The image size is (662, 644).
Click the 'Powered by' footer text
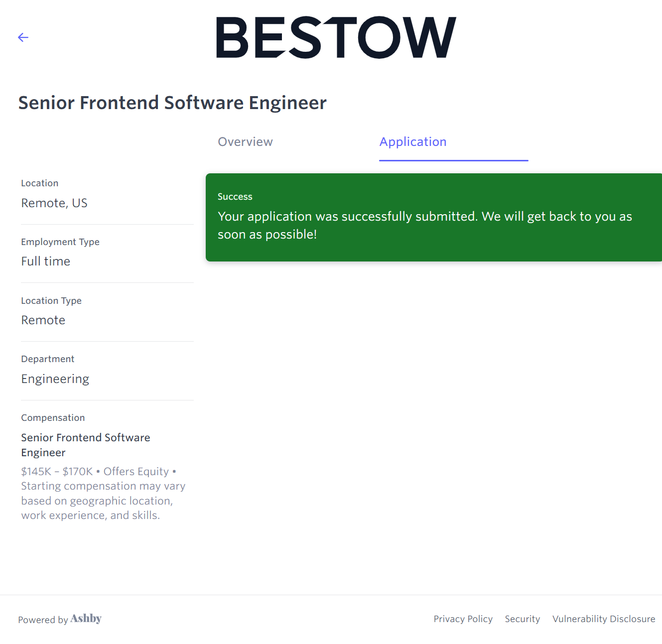tap(43, 620)
